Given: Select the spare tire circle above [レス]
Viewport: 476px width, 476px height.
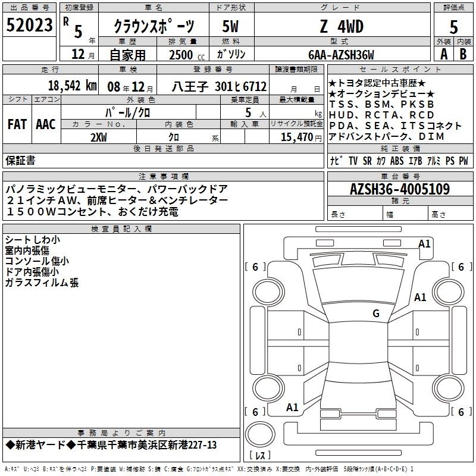Looking at the screenshot, I should [260, 434].
